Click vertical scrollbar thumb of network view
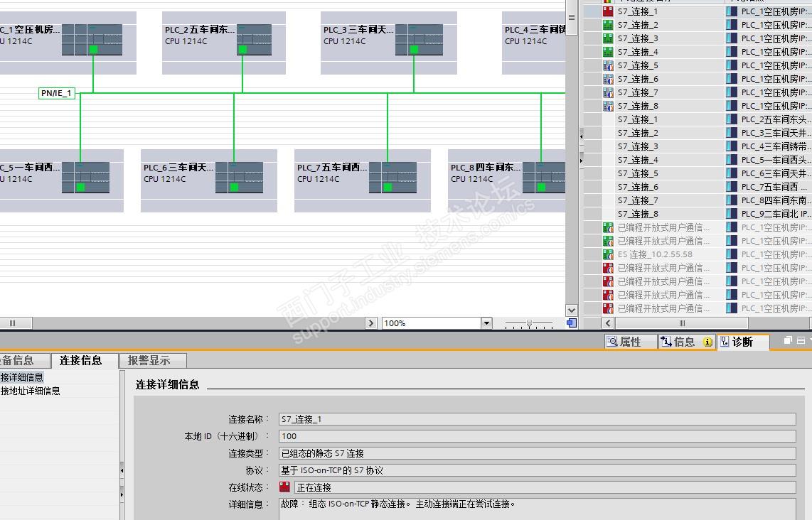 pos(571,17)
